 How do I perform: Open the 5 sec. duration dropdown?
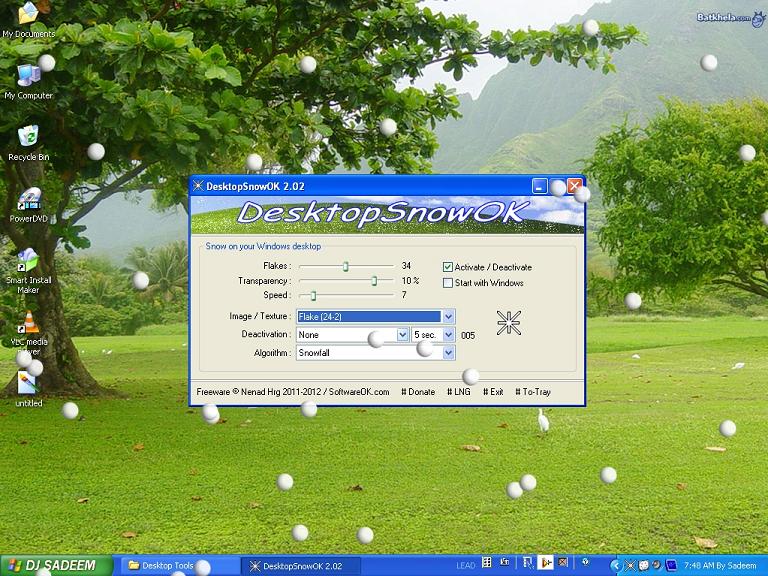coord(449,335)
